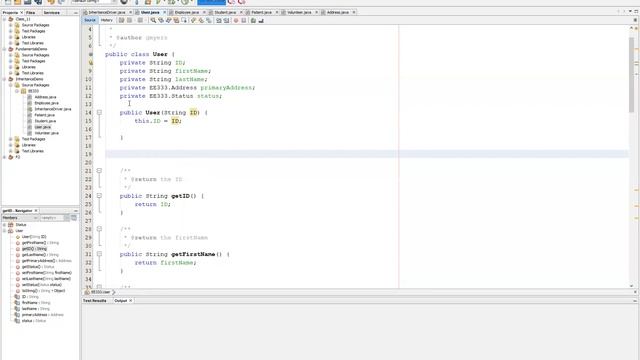Click the Navigator filter icon beside search box
640x360 pixels.
point(74,218)
